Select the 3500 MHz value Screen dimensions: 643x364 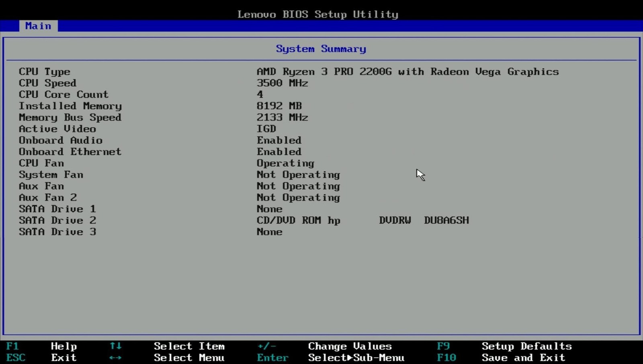point(282,83)
